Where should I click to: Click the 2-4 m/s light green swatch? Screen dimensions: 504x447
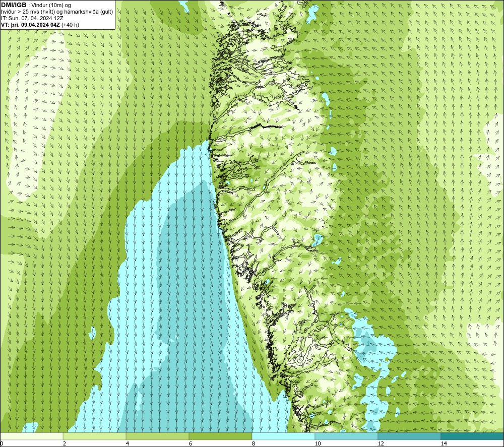click(95, 436)
